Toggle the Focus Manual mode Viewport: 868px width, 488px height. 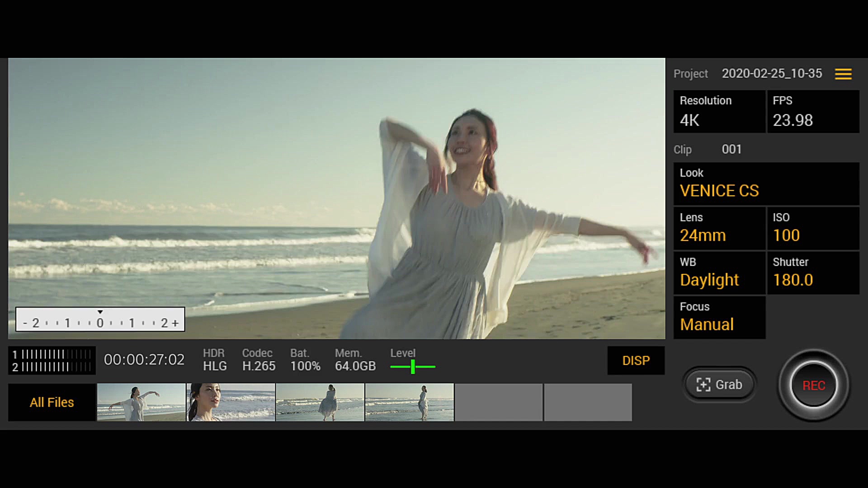719,317
